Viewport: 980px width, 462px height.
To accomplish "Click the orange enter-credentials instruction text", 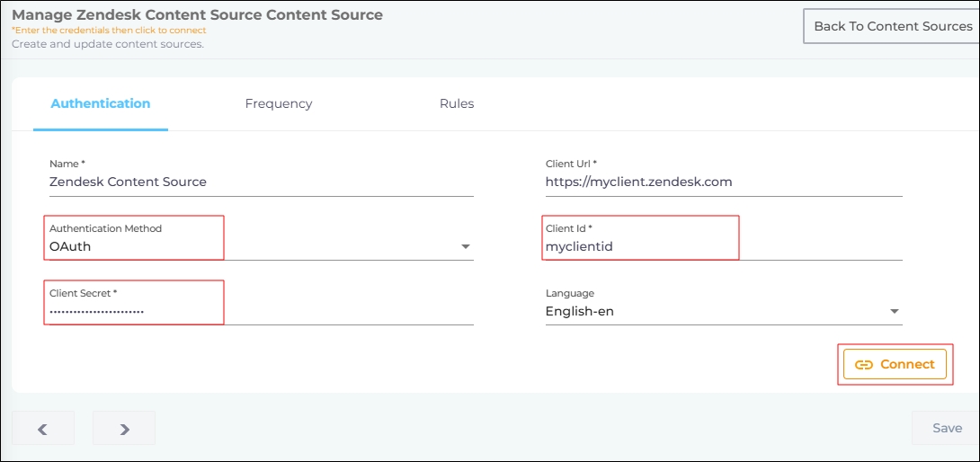I will coord(109,31).
